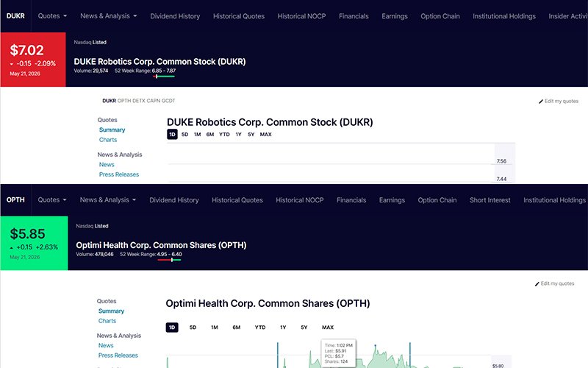The image size is (588, 368).
Task: Open Quotes dropdown in DUKR nav bar
Action: click(52, 15)
